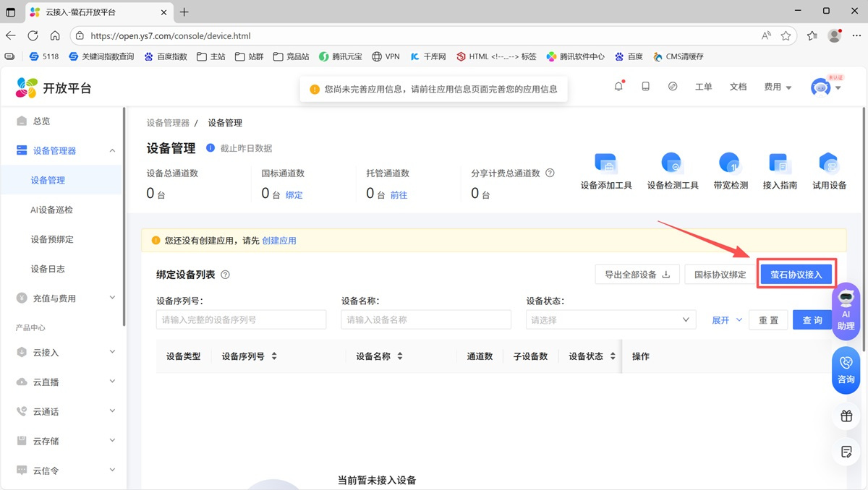
Task: Open the 设备检测工具 icon
Action: [x=672, y=165]
